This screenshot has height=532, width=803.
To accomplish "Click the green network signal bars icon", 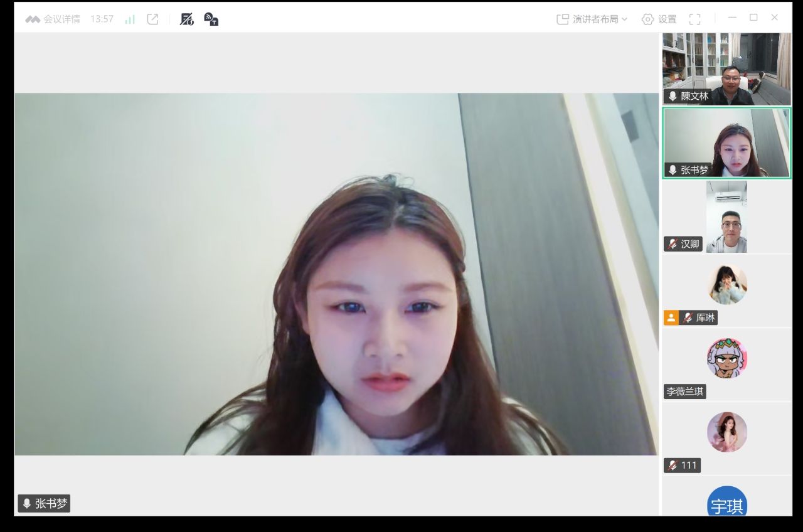I will click(130, 19).
